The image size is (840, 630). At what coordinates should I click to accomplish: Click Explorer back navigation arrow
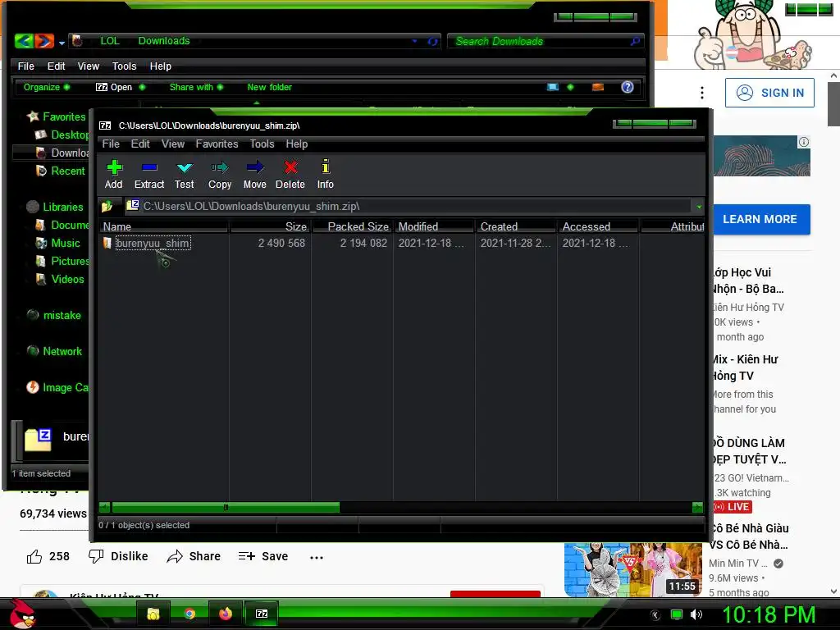(24, 41)
